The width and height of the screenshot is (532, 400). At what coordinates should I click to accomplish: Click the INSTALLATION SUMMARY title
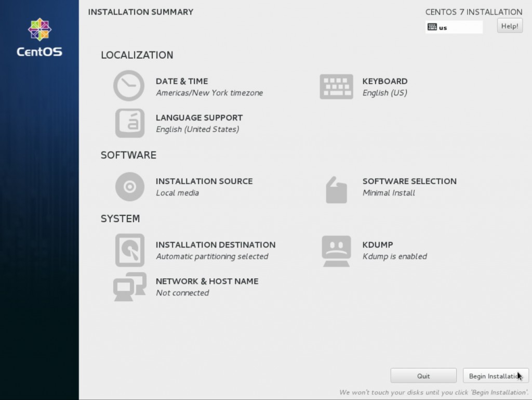coord(140,12)
